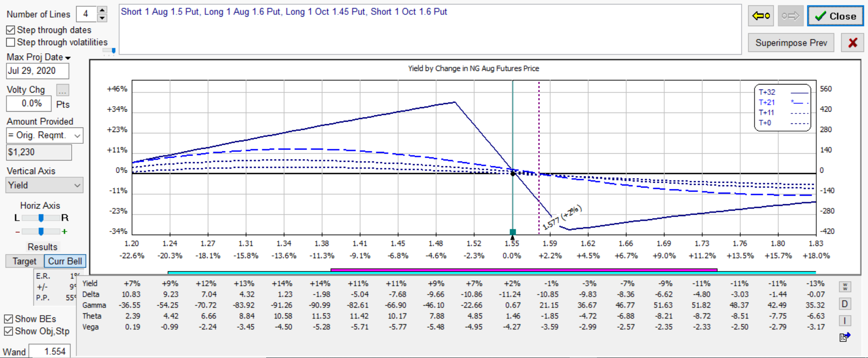Open the Vertical Axis Yield dropdown

tap(44, 185)
